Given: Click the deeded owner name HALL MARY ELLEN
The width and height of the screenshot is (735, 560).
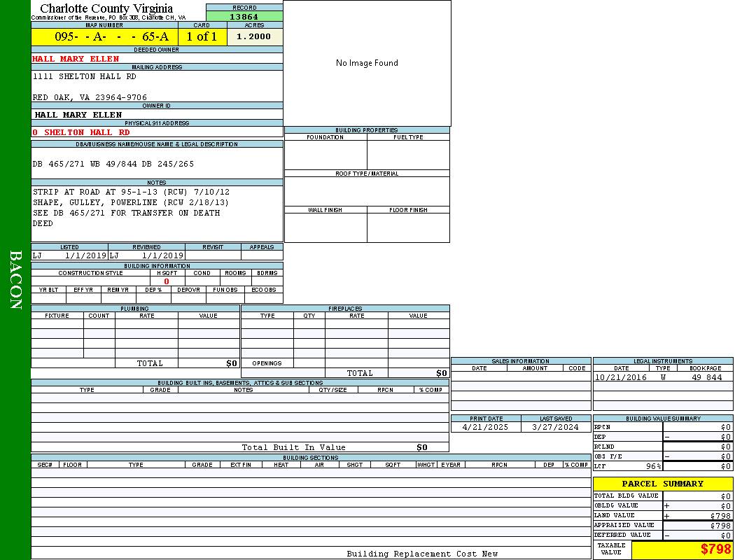Looking at the screenshot, I should point(76,59).
